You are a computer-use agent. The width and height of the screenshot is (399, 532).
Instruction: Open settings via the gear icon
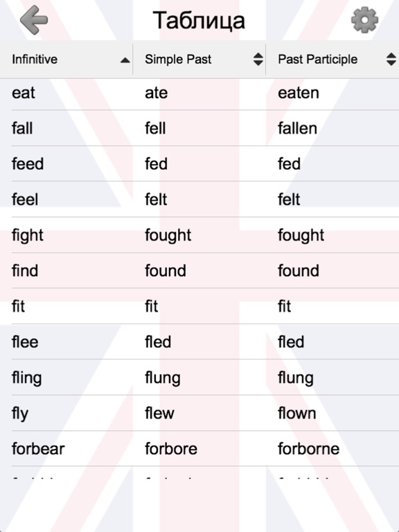tap(364, 20)
